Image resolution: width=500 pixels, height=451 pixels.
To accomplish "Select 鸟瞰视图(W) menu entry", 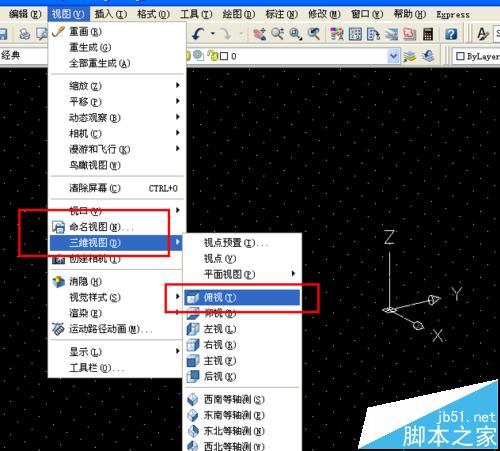I will pos(117,165).
